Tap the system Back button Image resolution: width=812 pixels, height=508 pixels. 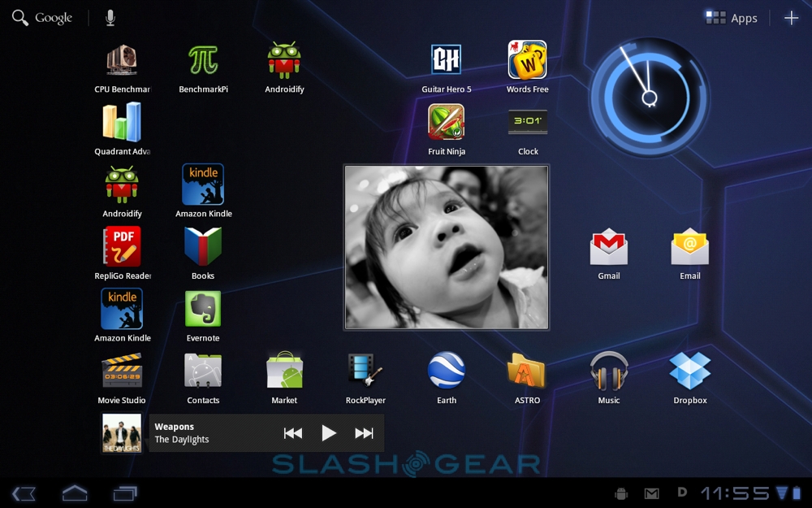[24, 493]
